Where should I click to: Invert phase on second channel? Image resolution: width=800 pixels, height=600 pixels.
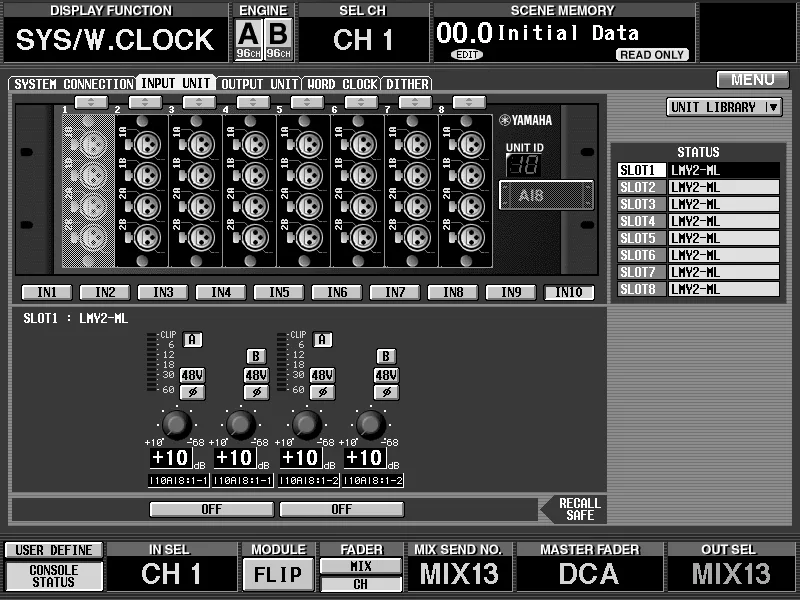(x=256, y=392)
